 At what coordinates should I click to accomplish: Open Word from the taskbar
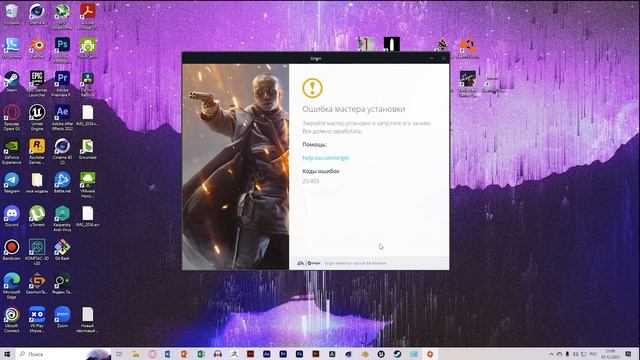[168, 354]
